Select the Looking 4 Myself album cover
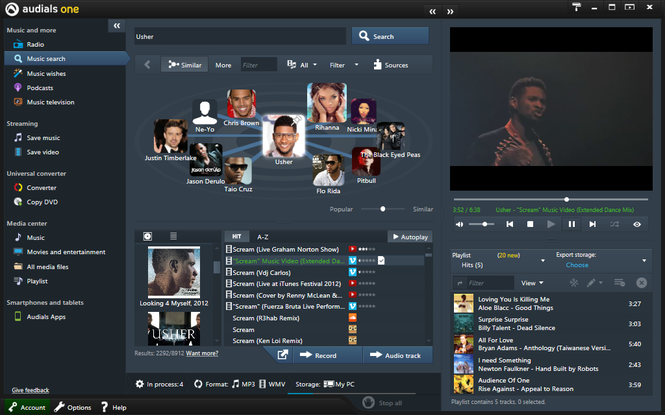The image size is (665, 415). 174,272
